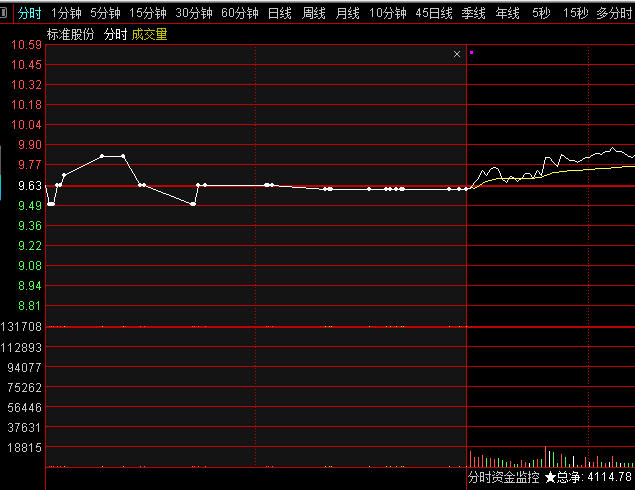Click the 标准股份 stock name label
Screen dimensions: 635x490
71,34
